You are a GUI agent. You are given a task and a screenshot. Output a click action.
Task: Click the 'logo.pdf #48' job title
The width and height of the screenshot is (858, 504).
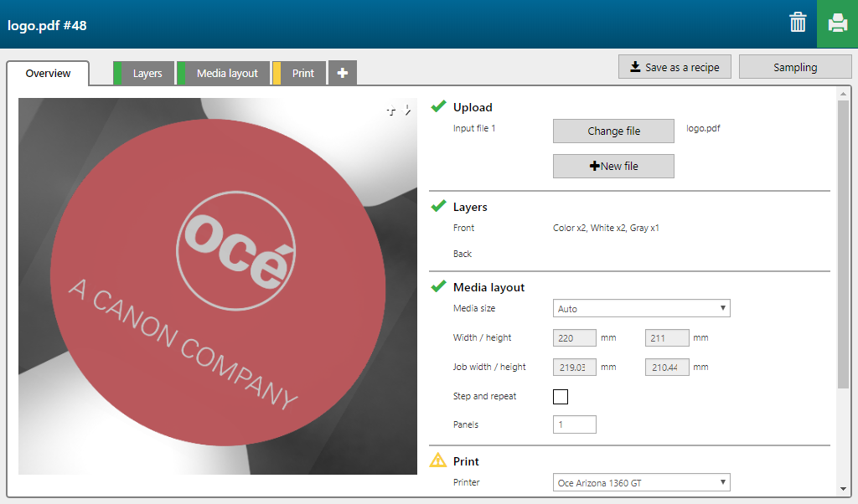pyautogui.click(x=47, y=26)
